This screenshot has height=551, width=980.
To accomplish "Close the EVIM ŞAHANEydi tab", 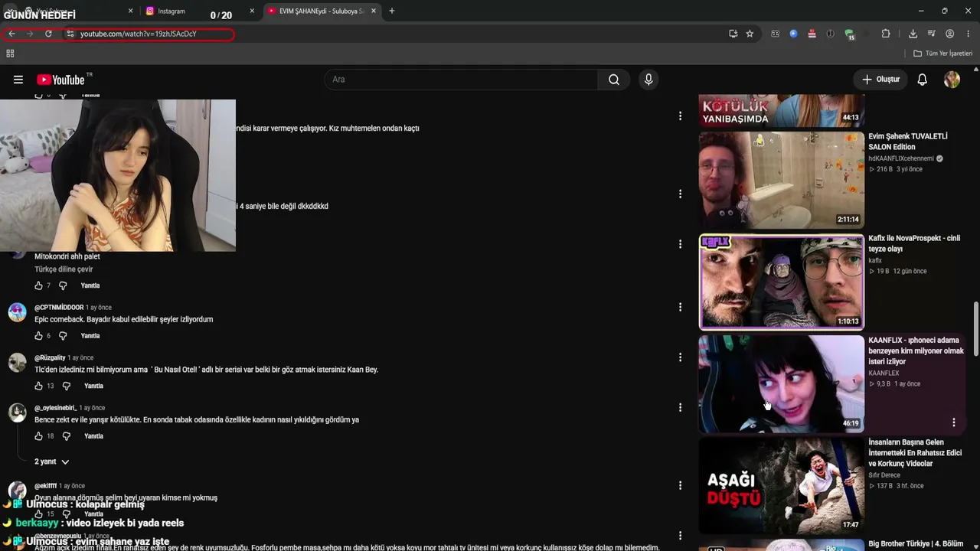I will coord(373,11).
